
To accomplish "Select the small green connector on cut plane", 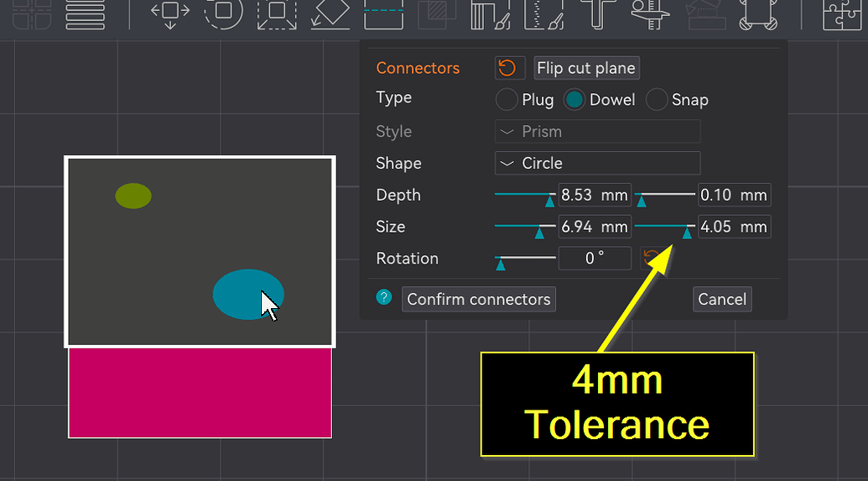I will [133, 196].
